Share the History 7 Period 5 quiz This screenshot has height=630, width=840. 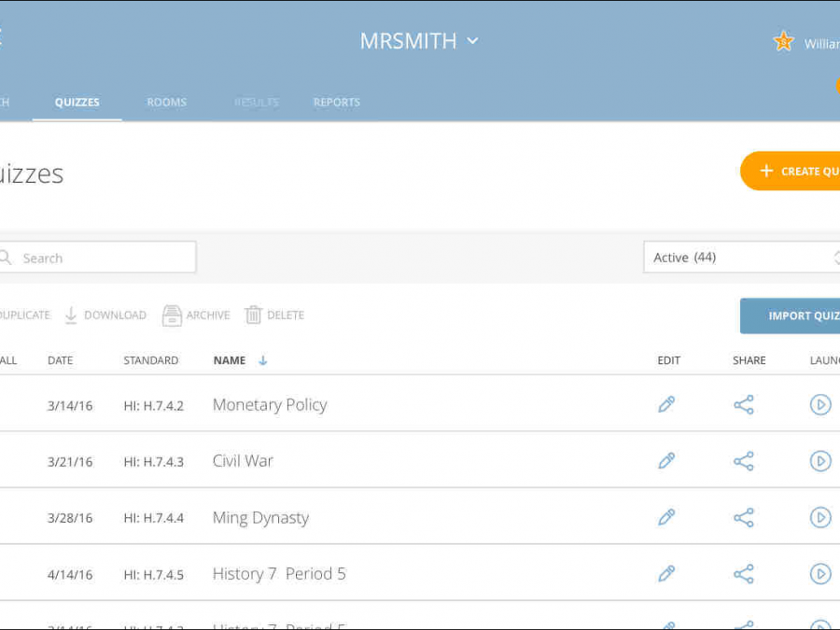click(743, 574)
